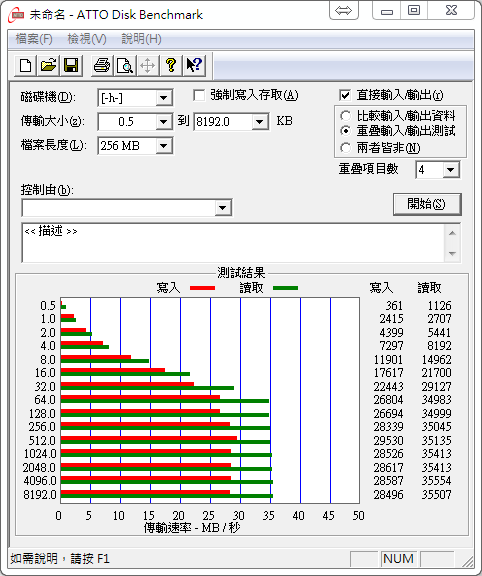Click in the 描述 description text box
Image resolution: width=482 pixels, height=576 pixels.
point(233,242)
